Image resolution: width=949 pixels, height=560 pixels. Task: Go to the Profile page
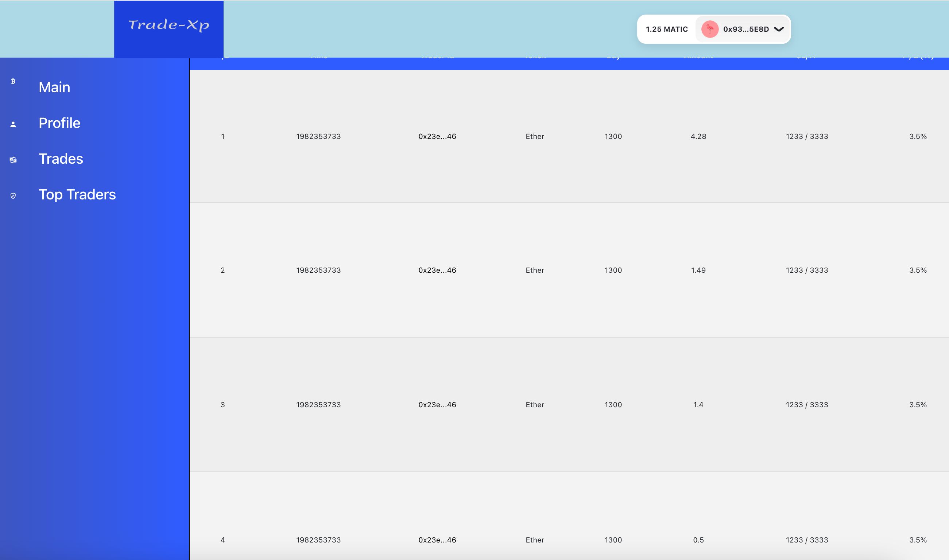pyautogui.click(x=60, y=123)
